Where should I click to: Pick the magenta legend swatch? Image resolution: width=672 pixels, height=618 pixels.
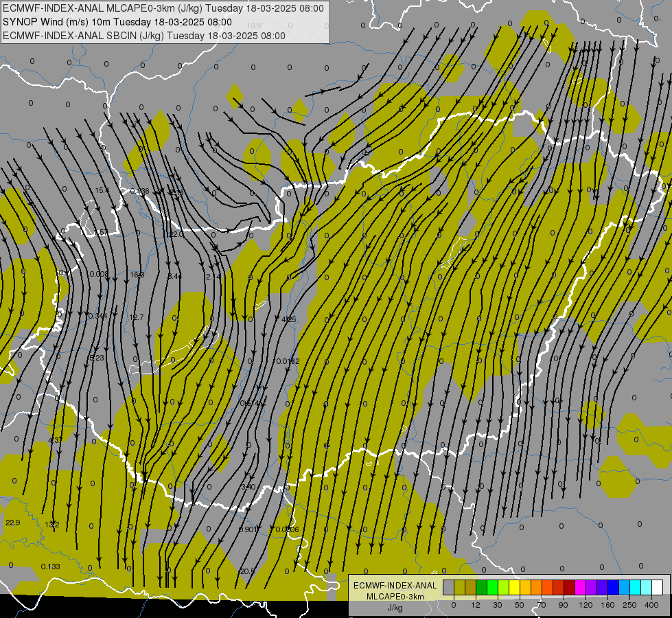coord(581,587)
